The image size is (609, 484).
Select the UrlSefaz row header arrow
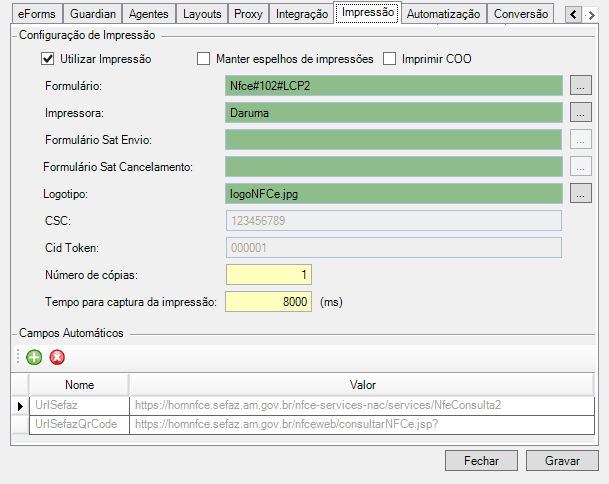pyautogui.click(x=19, y=405)
